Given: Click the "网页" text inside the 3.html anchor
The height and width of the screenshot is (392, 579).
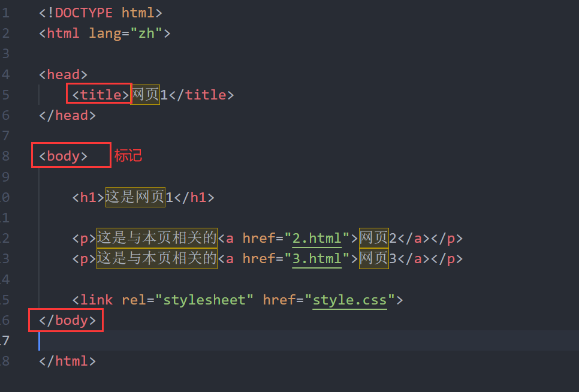Looking at the screenshot, I should 373,258.
